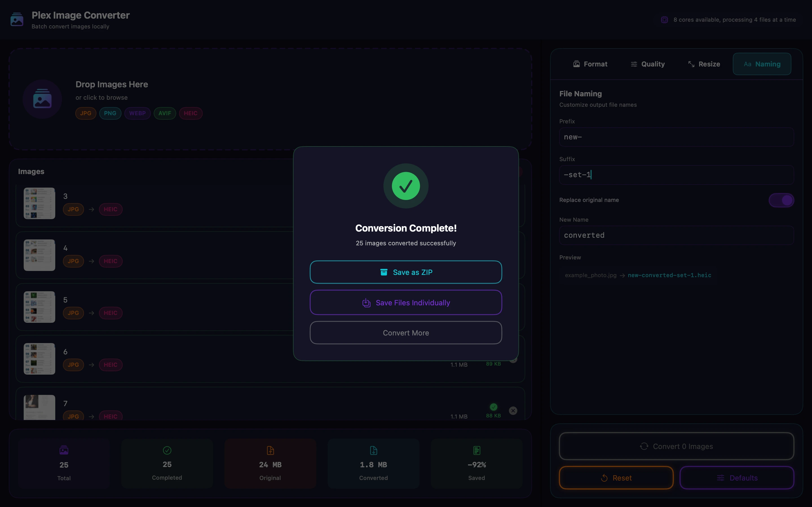Click the image icon in the drop zone
This screenshot has width=812, height=507.
pos(42,99)
